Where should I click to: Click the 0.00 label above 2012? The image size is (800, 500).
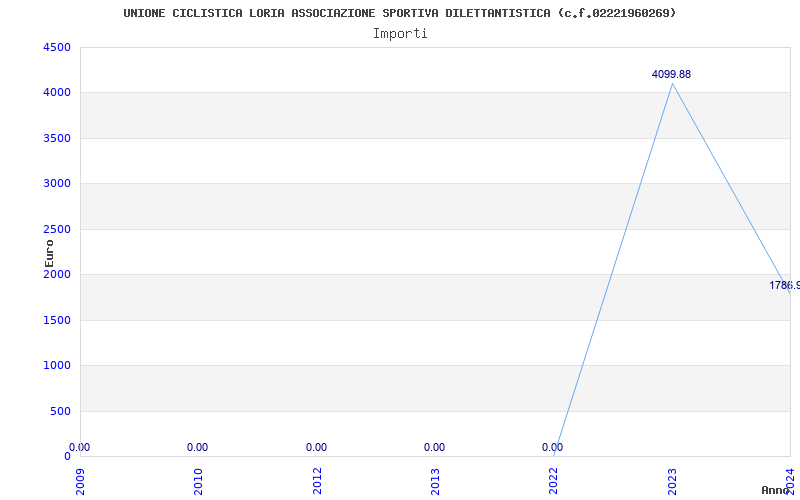point(316,447)
